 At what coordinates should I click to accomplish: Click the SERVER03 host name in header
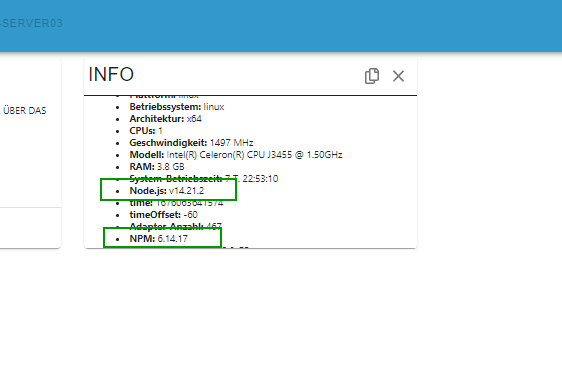(32, 23)
